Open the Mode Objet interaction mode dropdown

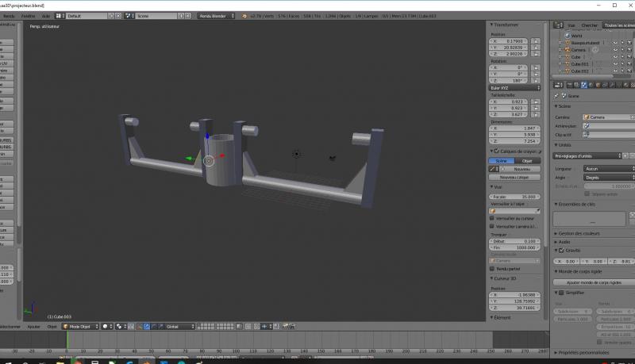coord(80,326)
